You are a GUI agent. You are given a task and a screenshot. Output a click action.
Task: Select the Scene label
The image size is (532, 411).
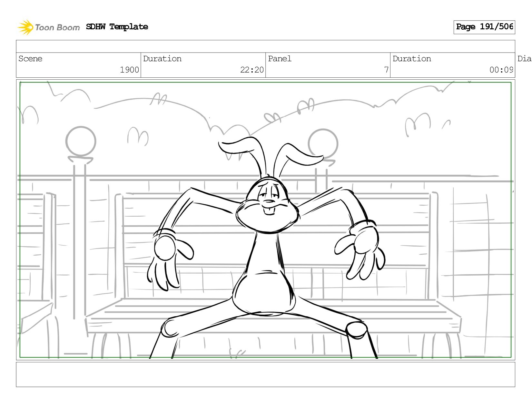(30, 59)
